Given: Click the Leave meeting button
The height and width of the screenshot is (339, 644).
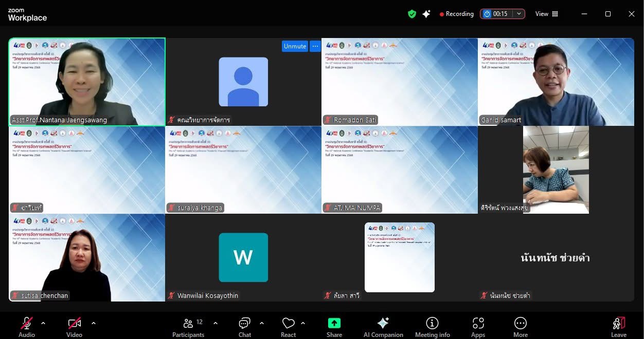Looking at the screenshot, I should pos(618,327).
